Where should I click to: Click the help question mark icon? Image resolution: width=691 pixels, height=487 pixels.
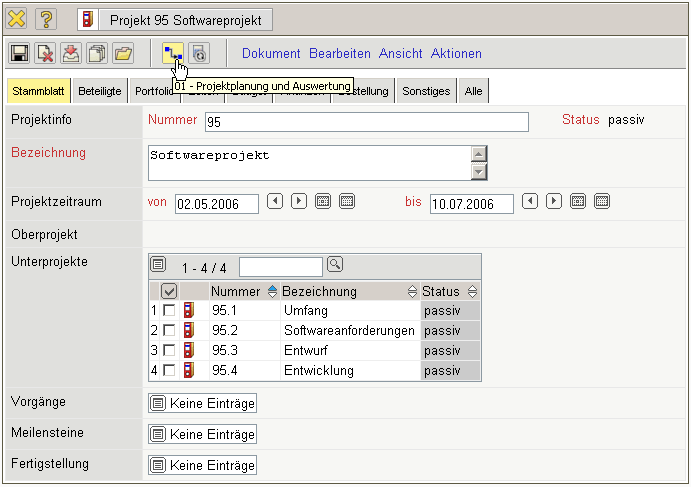48,19
